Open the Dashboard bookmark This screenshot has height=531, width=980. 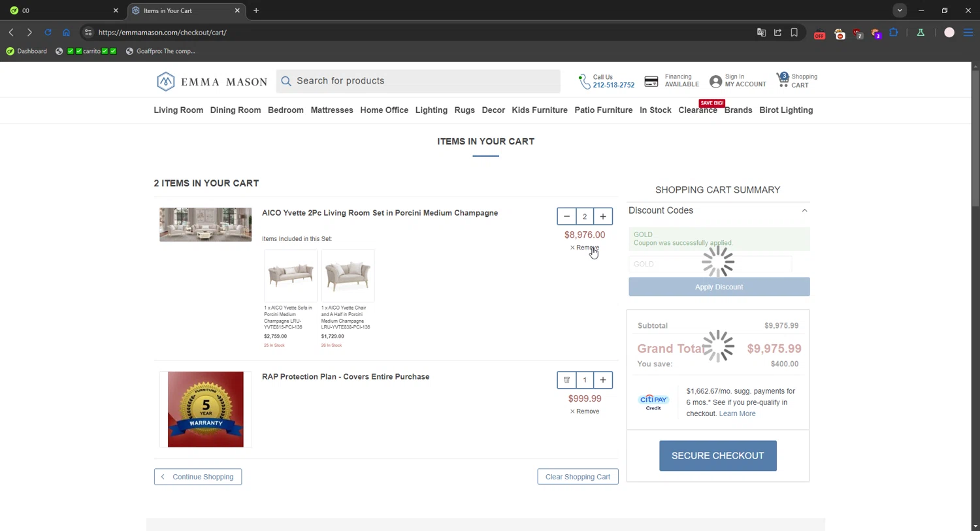pyautogui.click(x=27, y=51)
